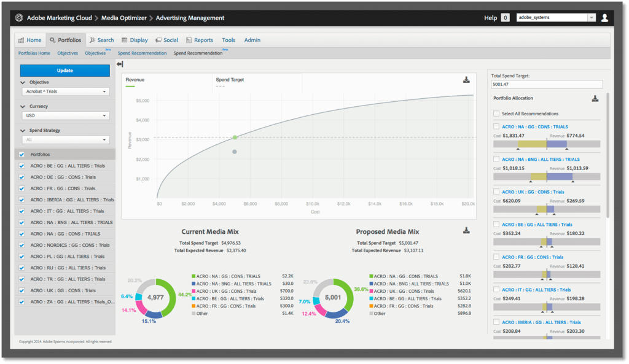Uncheck ACRO : UK : GG : CONS : Trials portfolio
629x364 pixels.
[21, 290]
